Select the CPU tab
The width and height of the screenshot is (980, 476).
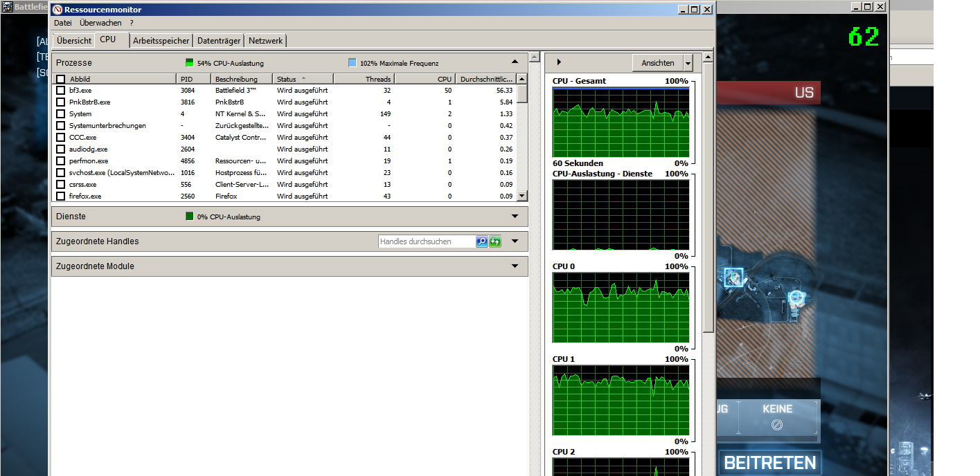click(108, 39)
